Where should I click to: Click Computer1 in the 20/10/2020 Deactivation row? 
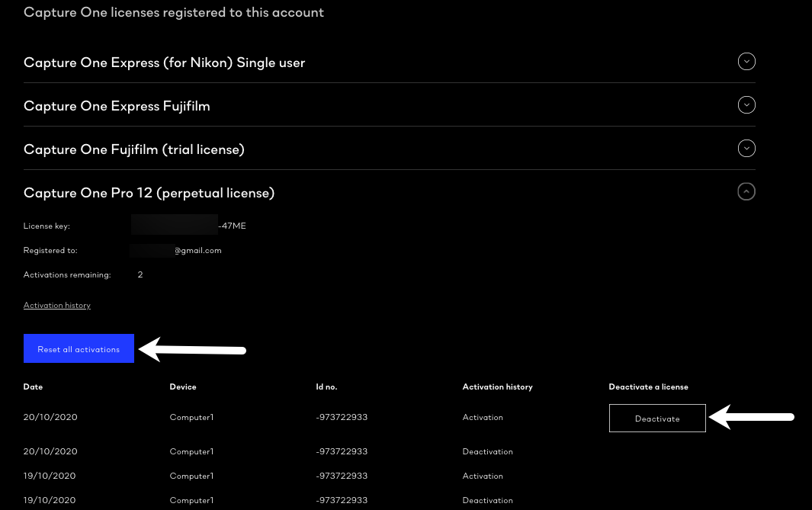[x=191, y=451]
